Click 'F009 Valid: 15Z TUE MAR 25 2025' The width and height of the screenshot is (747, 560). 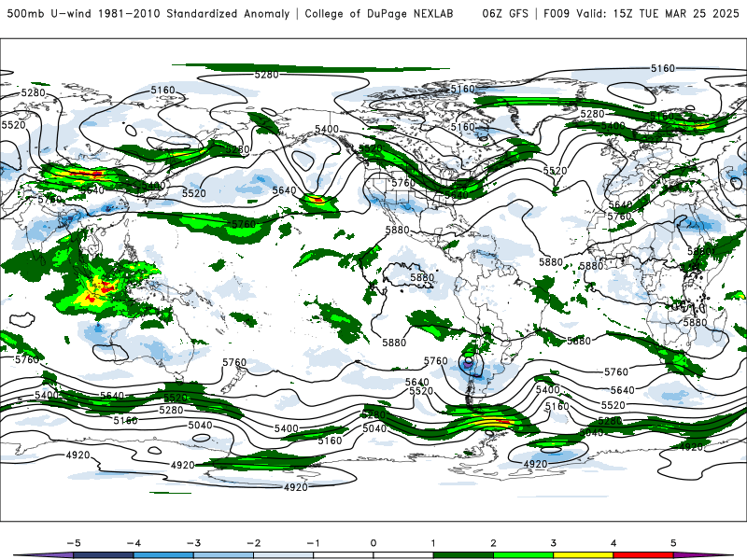(x=641, y=13)
